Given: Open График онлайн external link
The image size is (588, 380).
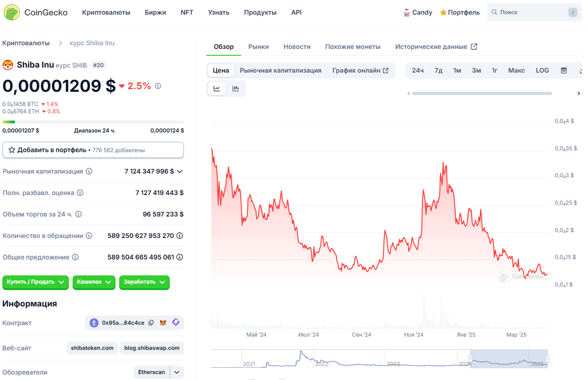Looking at the screenshot, I should click(x=361, y=71).
